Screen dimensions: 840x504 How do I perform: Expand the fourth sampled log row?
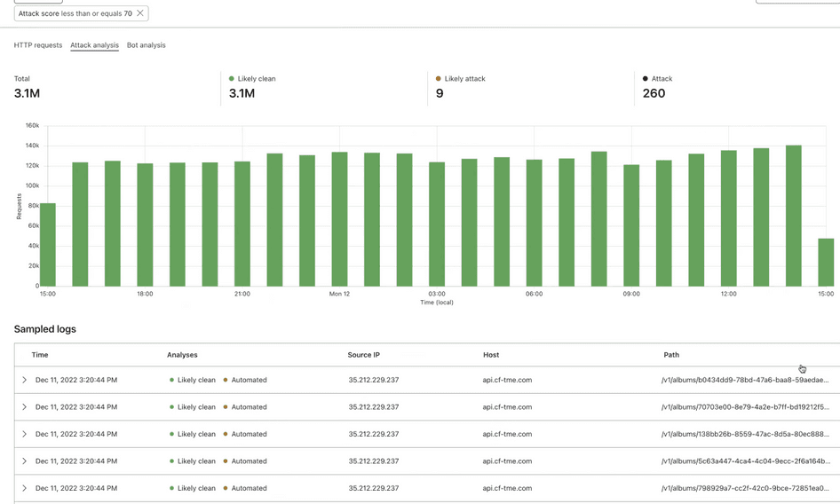tap(24, 461)
